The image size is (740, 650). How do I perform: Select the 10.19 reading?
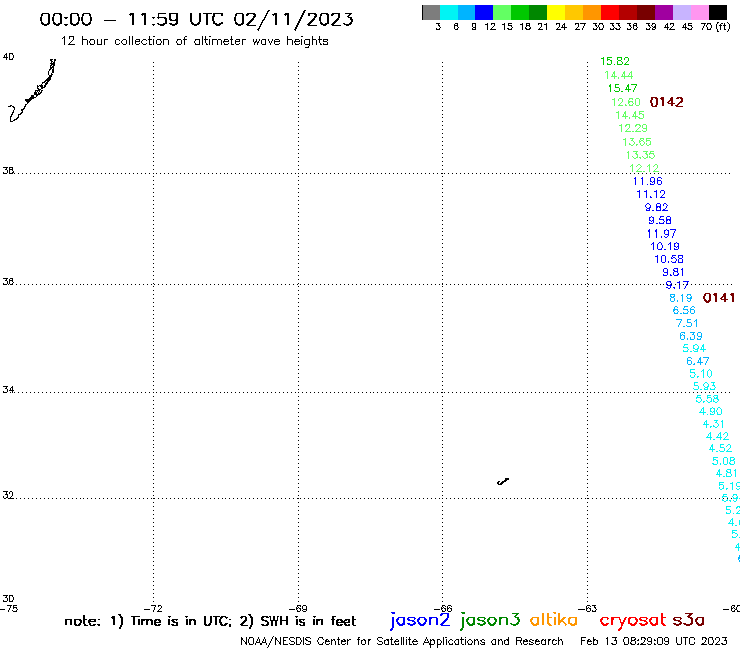pos(665,246)
